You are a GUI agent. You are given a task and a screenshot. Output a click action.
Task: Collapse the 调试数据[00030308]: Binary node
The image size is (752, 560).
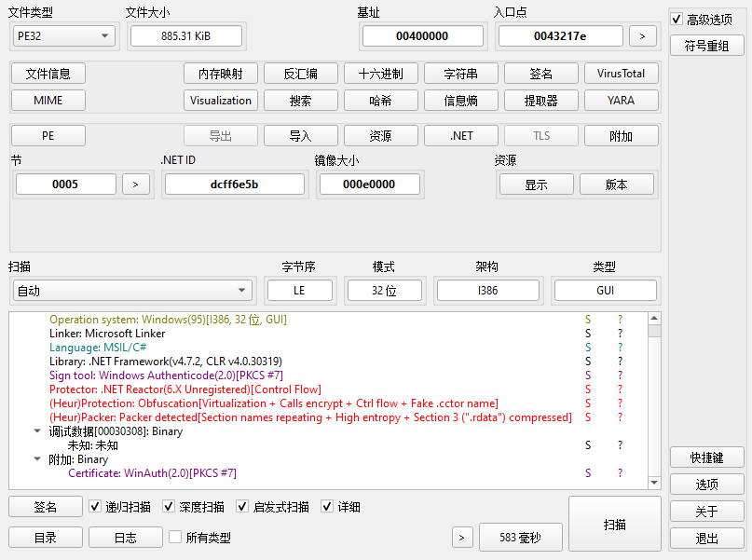[x=37, y=431]
